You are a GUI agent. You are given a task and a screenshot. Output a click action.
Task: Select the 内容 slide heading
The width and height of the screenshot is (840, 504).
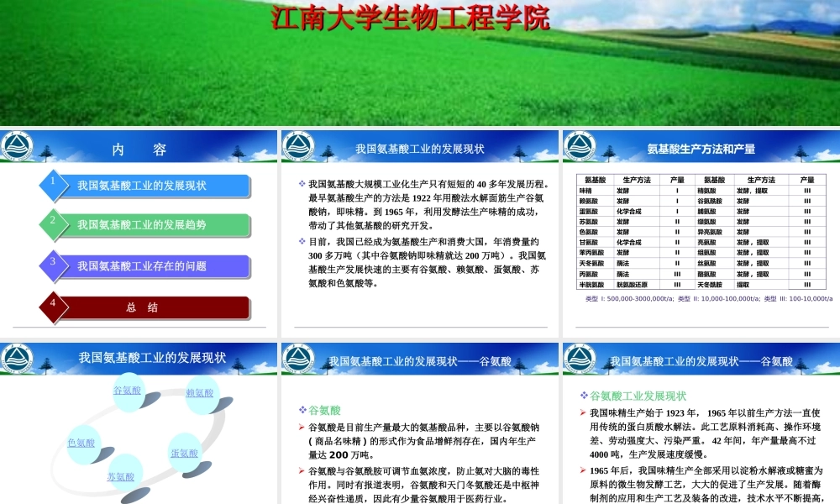[x=139, y=150]
